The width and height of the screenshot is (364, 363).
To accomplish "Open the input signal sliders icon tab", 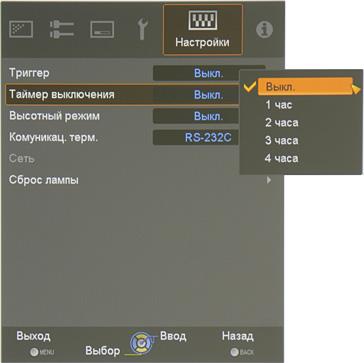I will [x=62, y=29].
